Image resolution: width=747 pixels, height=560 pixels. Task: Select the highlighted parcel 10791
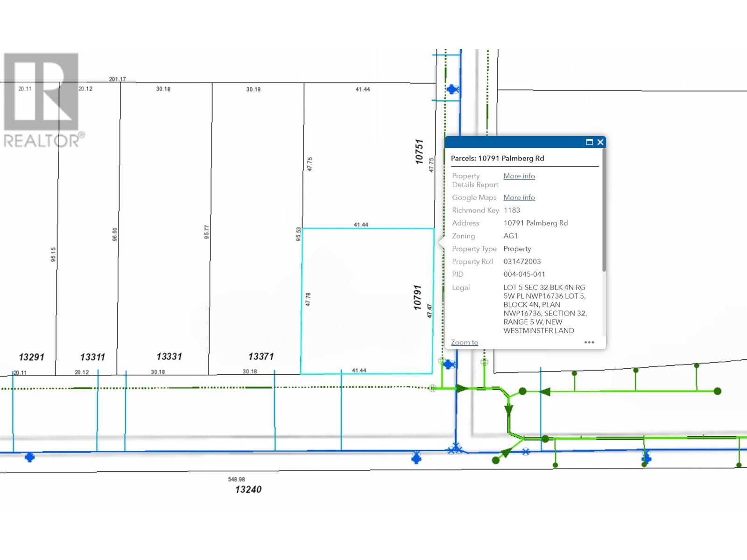[367, 301]
